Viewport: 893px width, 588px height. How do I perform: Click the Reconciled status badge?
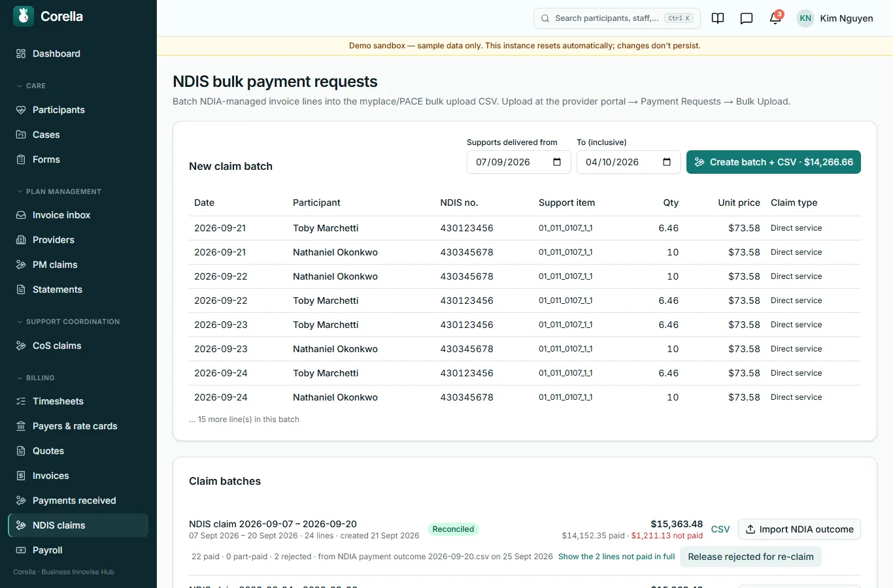453,529
